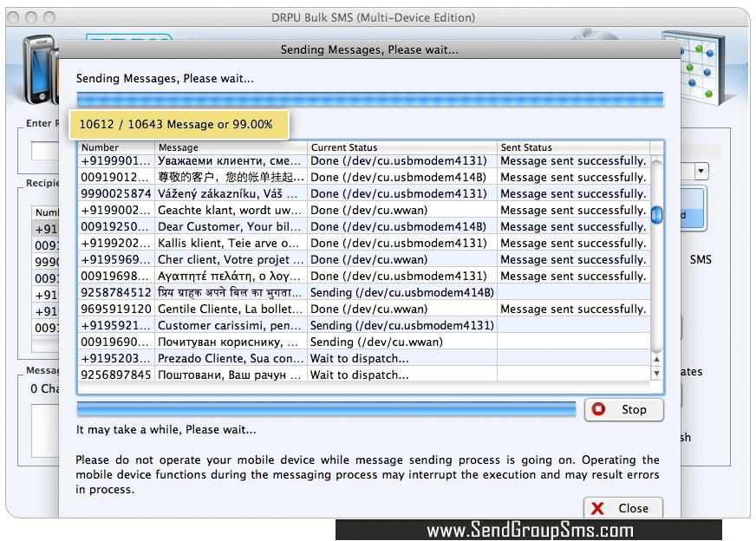
Task: Click 'Sending (/dev/cu.usbmodem414B)' status cell
Action: coord(402,293)
